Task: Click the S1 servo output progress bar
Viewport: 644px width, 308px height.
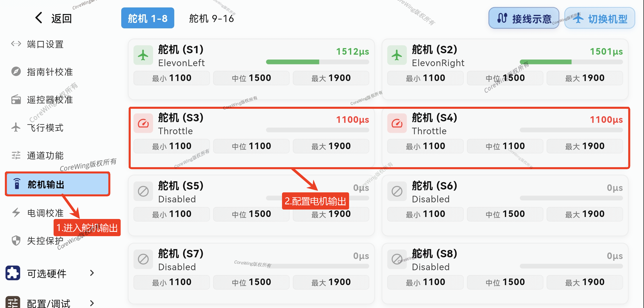Action: [317, 62]
